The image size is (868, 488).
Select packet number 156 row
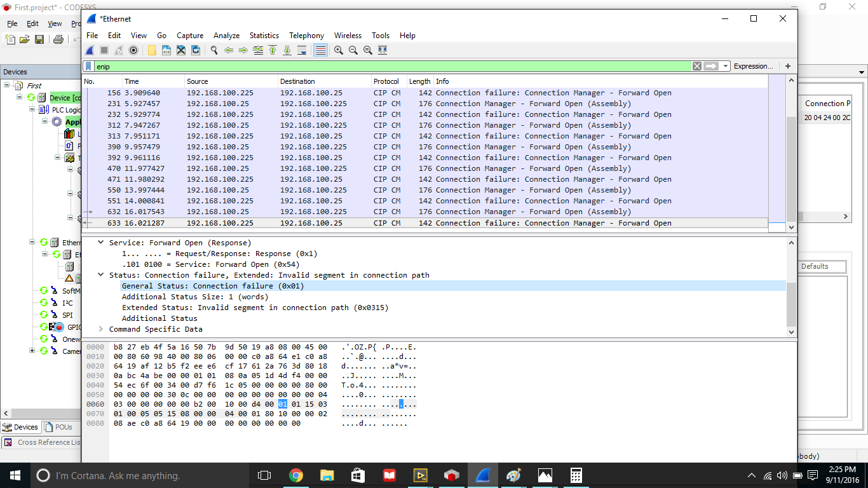[x=425, y=93]
